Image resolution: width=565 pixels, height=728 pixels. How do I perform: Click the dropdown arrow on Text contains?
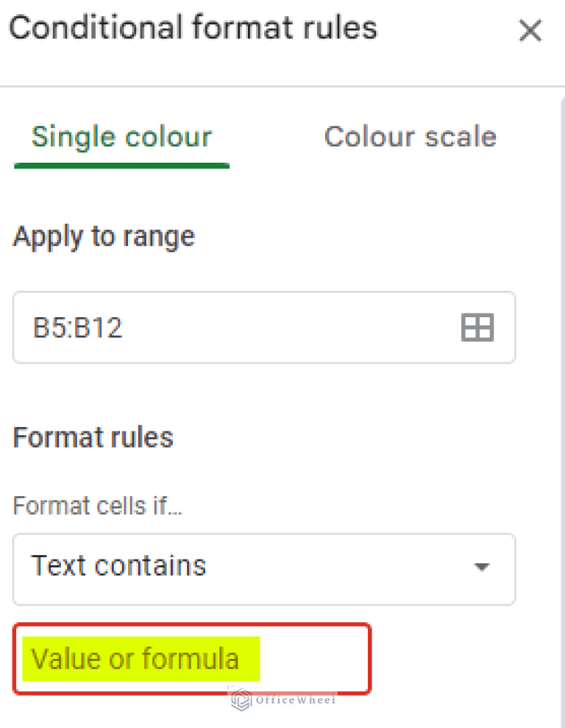click(x=481, y=568)
